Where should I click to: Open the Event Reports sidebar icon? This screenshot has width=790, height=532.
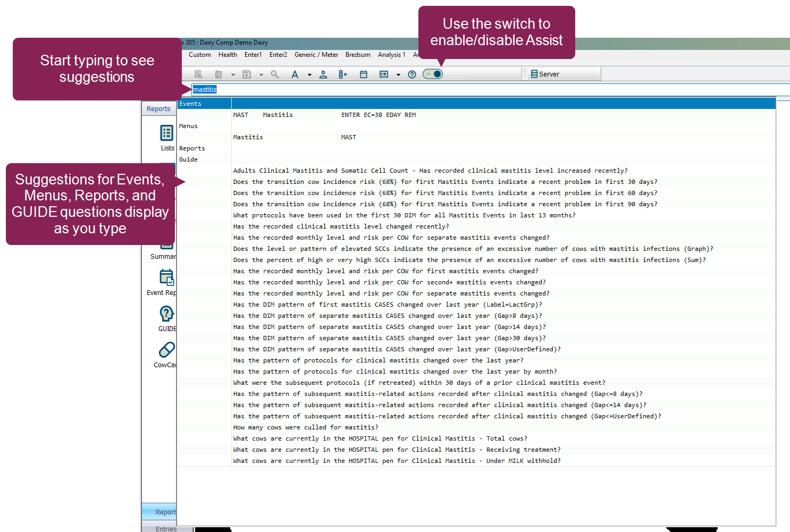[x=166, y=277]
